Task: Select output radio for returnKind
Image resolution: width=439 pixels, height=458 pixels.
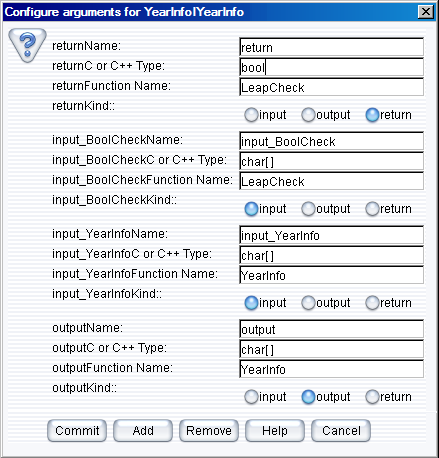Action: click(326, 115)
